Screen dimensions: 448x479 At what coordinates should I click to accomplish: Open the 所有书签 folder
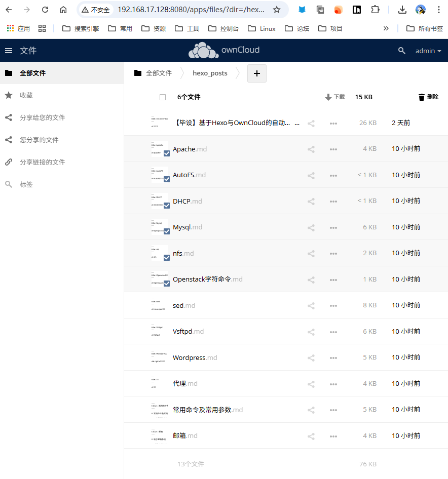click(x=425, y=29)
